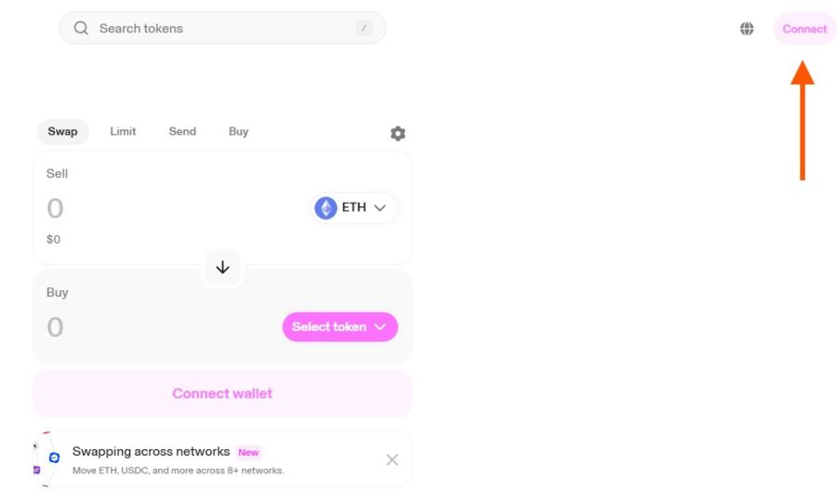Expand the ETH token selector
Viewport: 837px width, 504px height.
pyautogui.click(x=354, y=207)
